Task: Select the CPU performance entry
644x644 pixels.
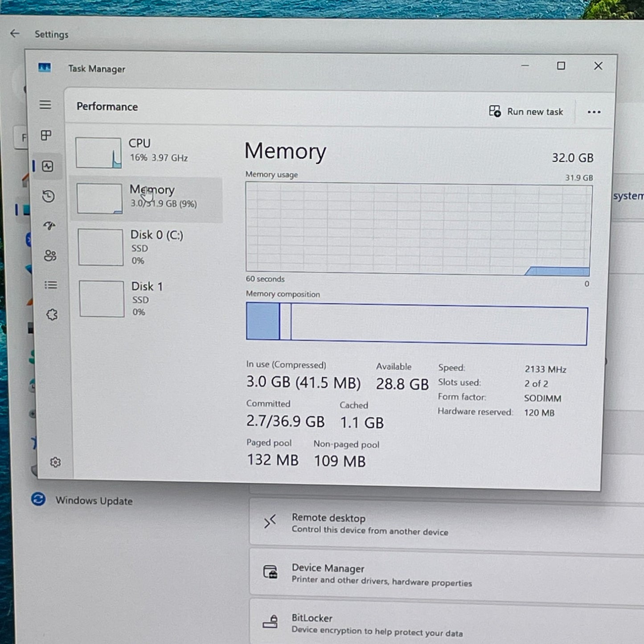Action: point(147,152)
